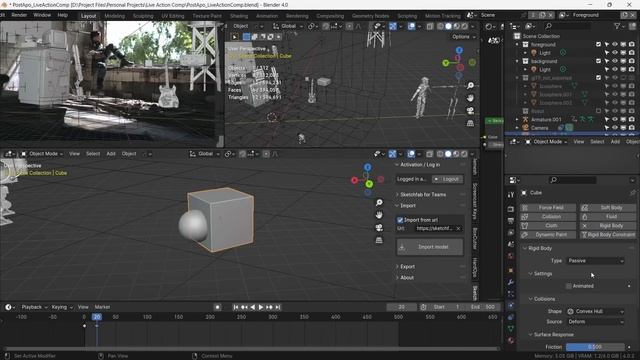640x360 pixels.
Task: Open collision Shape dropdown showing Convex Hull
Action: tap(595, 311)
